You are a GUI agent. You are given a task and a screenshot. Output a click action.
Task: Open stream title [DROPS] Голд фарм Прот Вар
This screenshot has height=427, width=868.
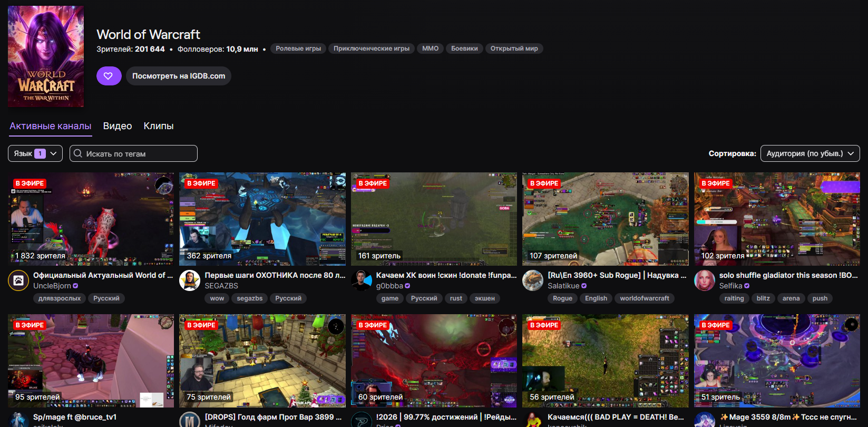click(273, 417)
